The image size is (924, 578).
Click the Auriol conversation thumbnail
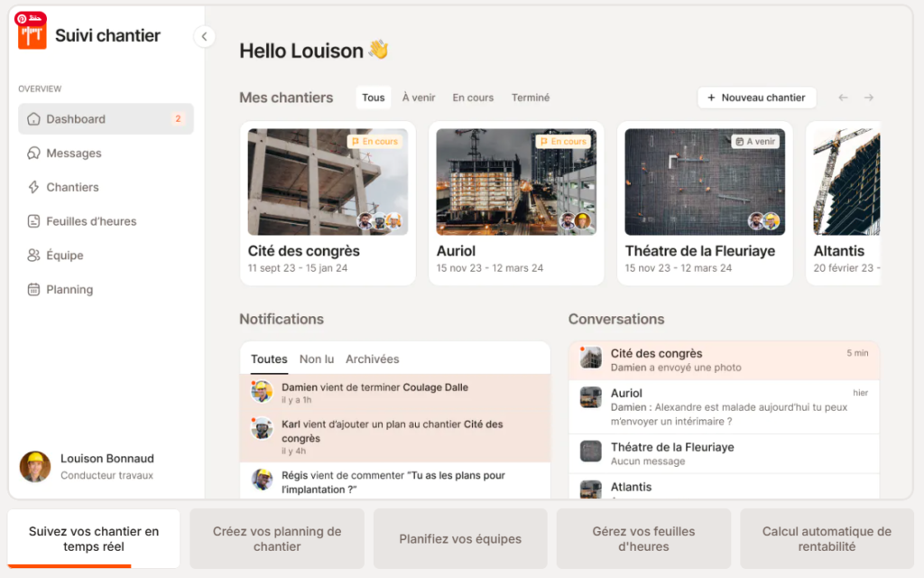[590, 397]
